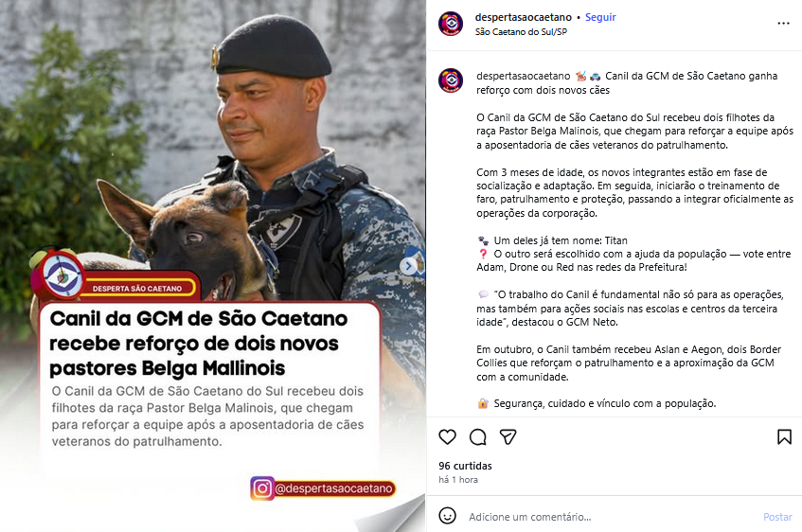802x532 pixels.
Task: Open more options three-dot menu
Action: point(783,24)
